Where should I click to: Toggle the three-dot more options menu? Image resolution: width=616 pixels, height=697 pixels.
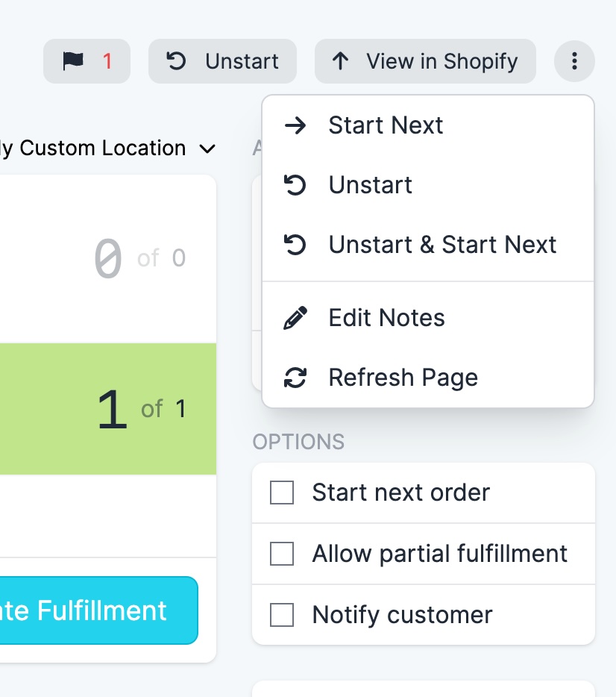[x=574, y=61]
